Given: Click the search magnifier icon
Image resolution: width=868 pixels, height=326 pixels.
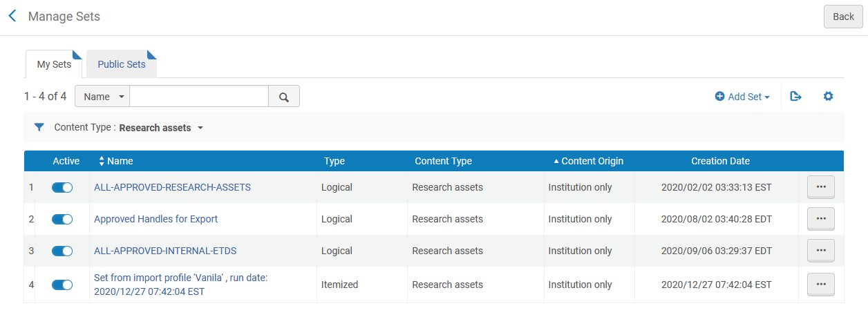Looking at the screenshot, I should 284,97.
